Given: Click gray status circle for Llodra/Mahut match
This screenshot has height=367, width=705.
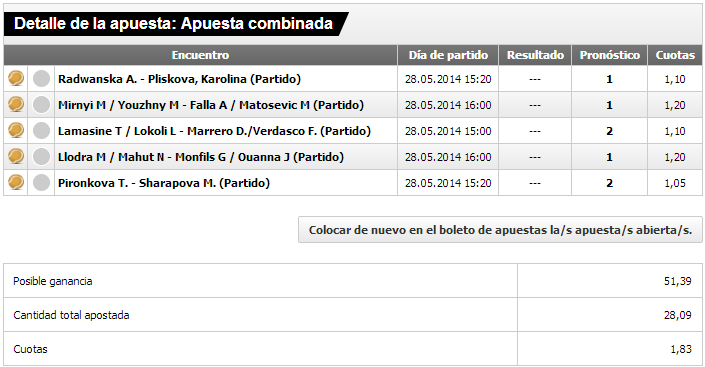Looking at the screenshot, I should coord(41,157).
